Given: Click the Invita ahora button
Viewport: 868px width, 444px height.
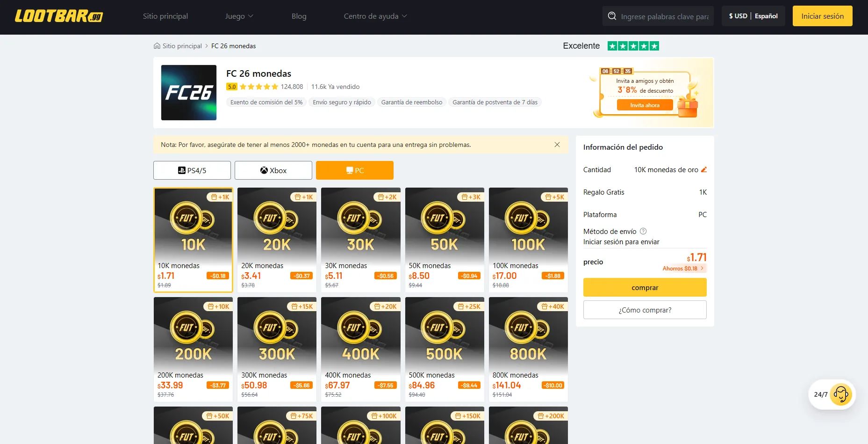Looking at the screenshot, I should pos(645,105).
